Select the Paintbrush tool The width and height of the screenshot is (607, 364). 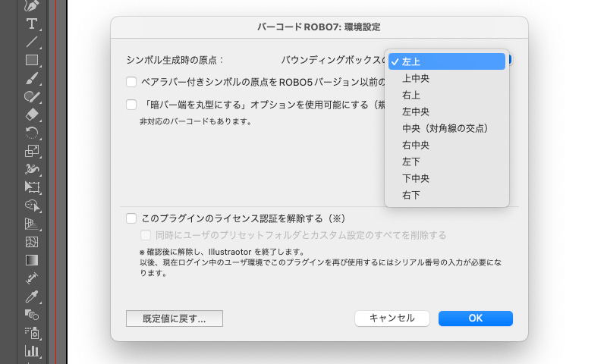click(32, 78)
